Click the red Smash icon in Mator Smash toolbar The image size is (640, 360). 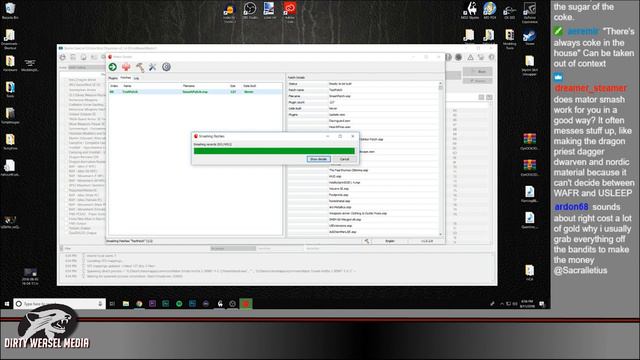[x=126, y=67]
